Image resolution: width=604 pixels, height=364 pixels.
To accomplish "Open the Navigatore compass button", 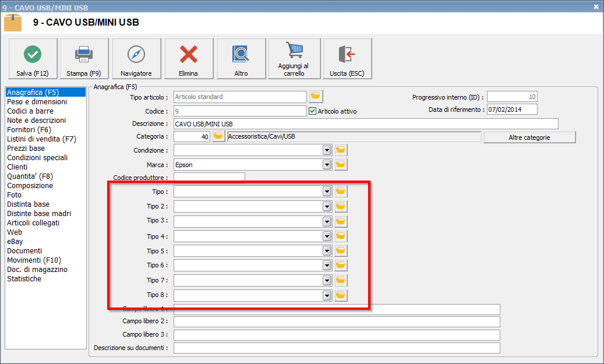I will [x=136, y=59].
